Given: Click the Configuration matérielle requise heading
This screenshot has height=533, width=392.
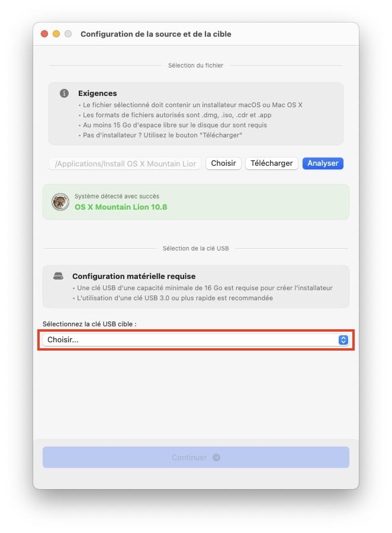Looking at the screenshot, I should pos(134,276).
